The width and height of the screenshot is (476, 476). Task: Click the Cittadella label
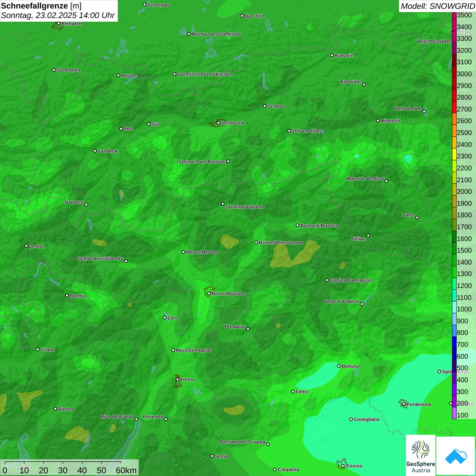288,470
